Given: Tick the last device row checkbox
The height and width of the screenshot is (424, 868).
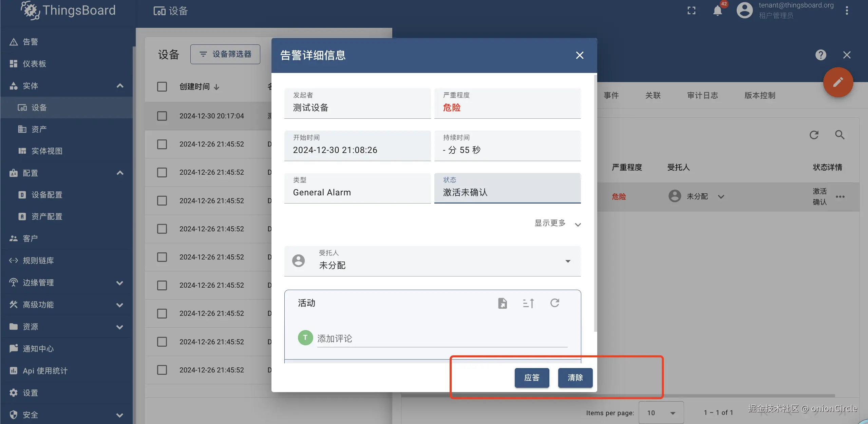Looking at the screenshot, I should click(x=162, y=370).
